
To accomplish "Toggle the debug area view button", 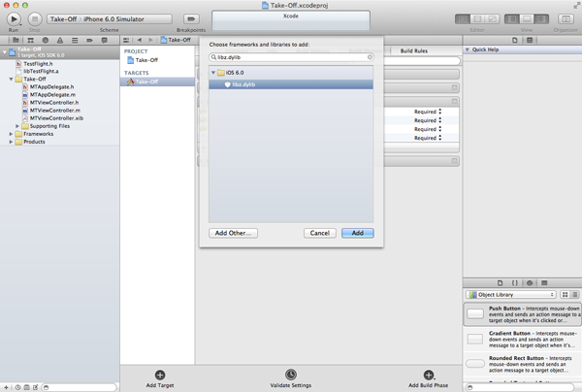I will (527, 19).
